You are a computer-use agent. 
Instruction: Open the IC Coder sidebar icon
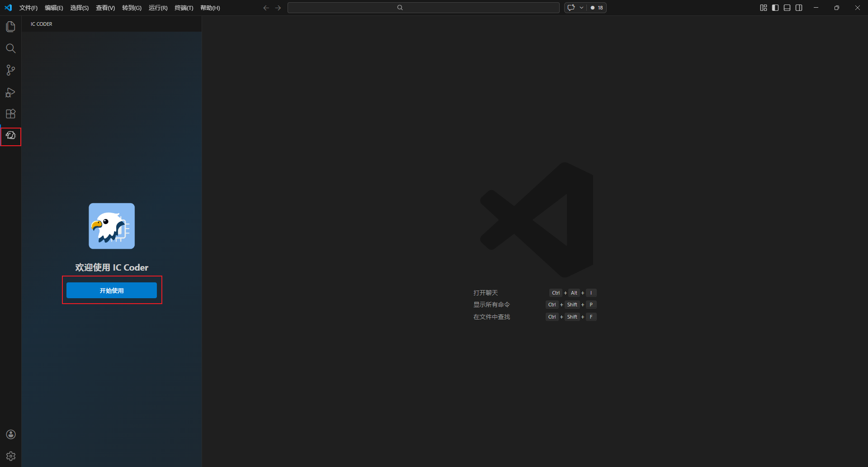tap(11, 136)
